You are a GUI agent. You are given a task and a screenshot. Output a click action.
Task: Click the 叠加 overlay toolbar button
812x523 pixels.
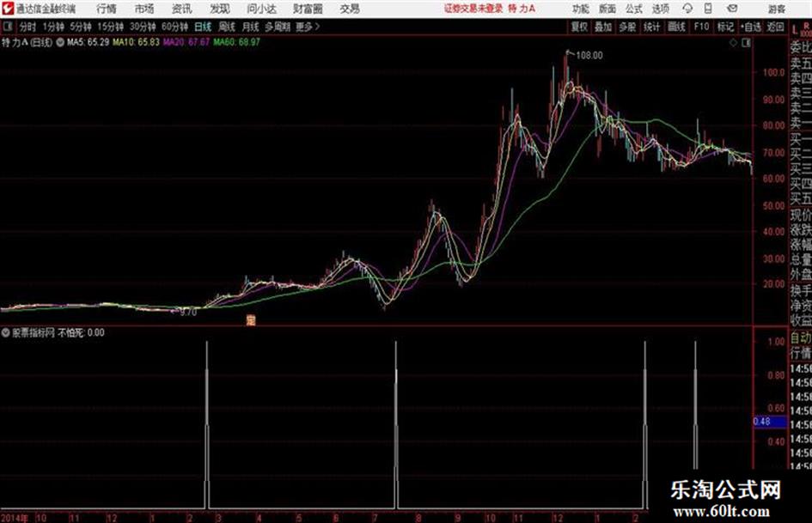(603, 27)
